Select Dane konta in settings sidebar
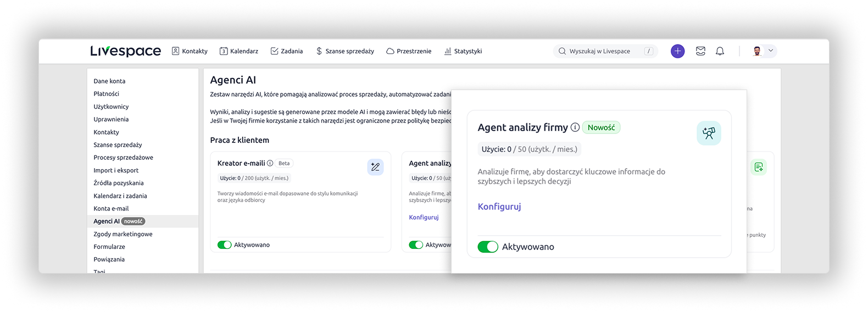868x312 pixels. [109, 81]
